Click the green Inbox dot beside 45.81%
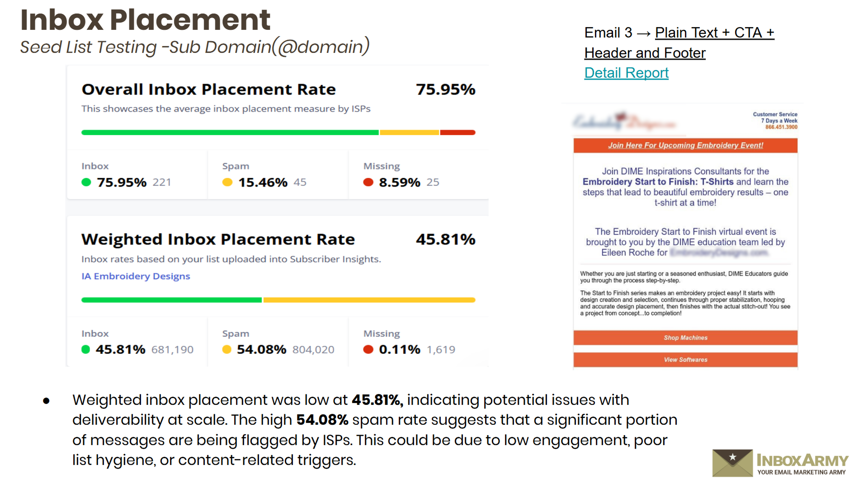Viewport: 868px width, 488px height. tap(86, 349)
